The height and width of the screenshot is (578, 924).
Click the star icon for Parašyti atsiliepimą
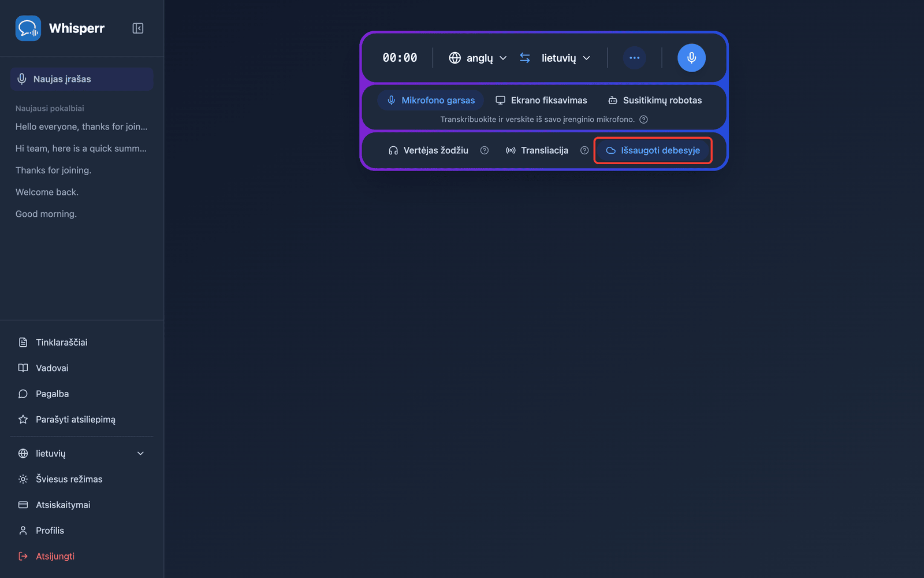tap(23, 420)
